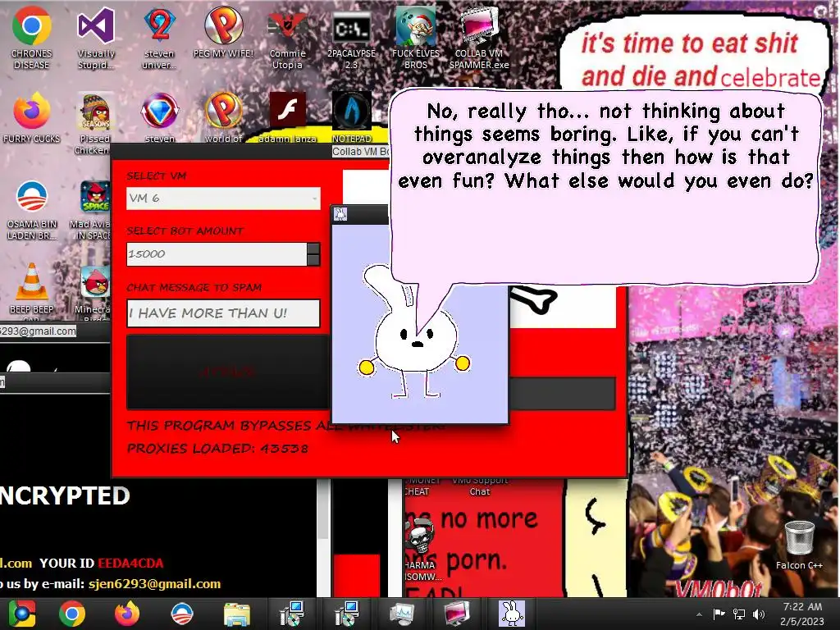Switch to the Collab VM spammer taskbar item
This screenshot has height=630, width=840.
click(x=456, y=614)
